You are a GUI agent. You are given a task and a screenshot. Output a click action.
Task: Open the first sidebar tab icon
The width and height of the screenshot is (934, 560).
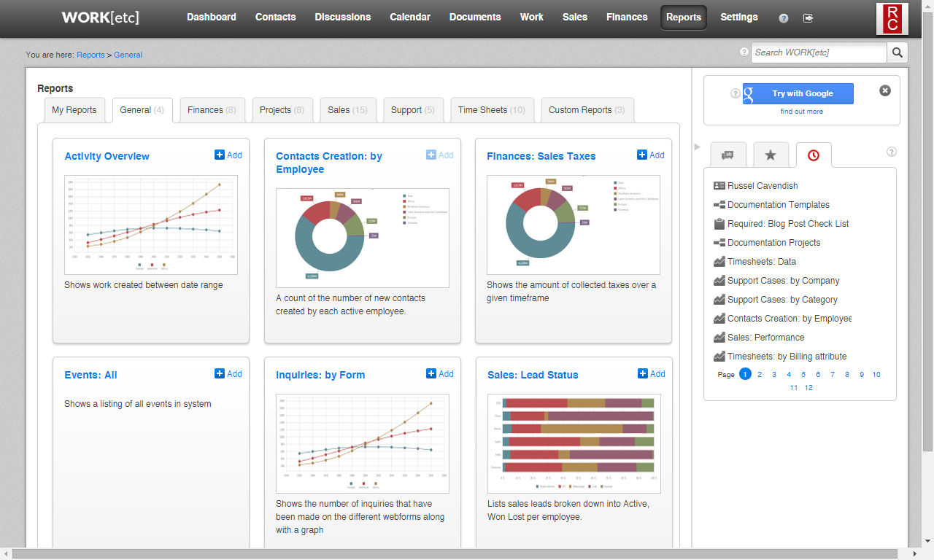point(727,155)
